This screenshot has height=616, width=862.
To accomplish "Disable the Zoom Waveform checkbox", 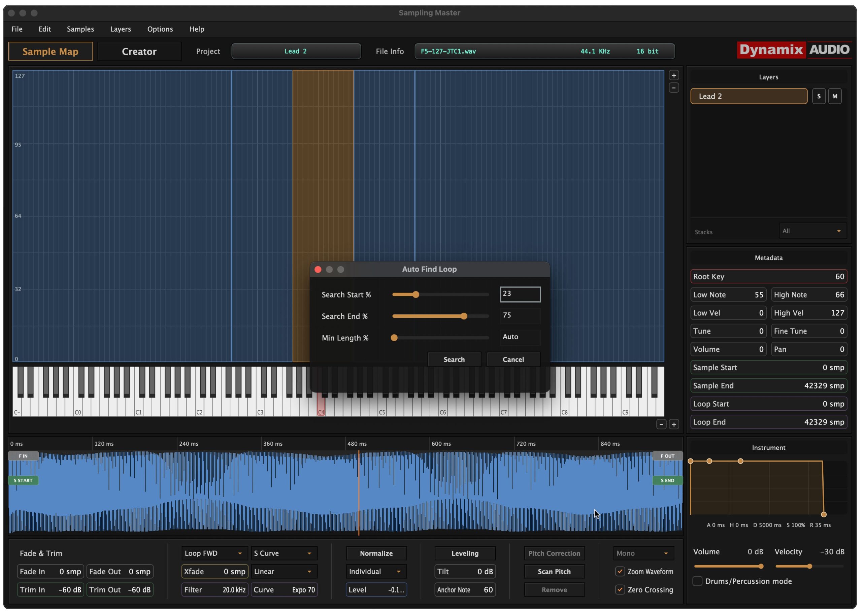I will (x=620, y=571).
